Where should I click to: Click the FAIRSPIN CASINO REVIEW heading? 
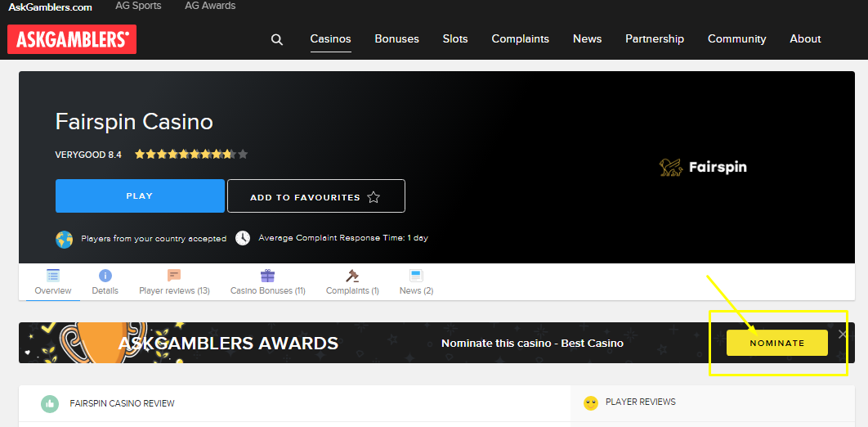[x=123, y=404]
